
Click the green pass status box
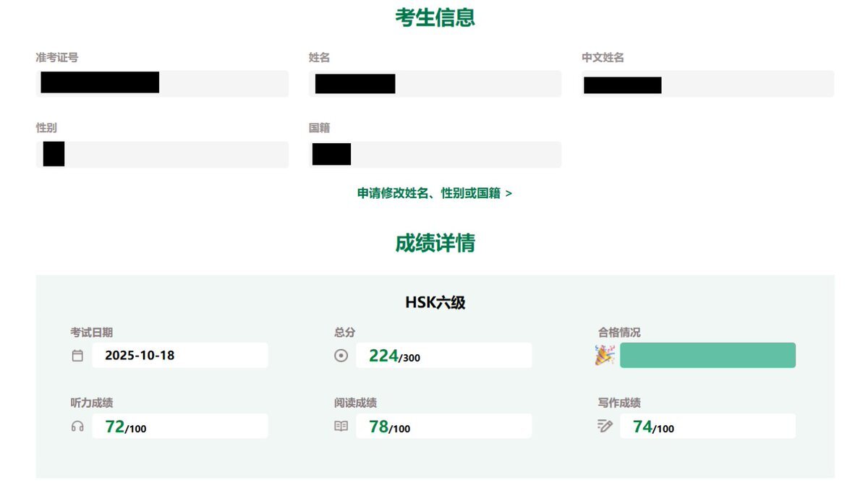pos(707,355)
